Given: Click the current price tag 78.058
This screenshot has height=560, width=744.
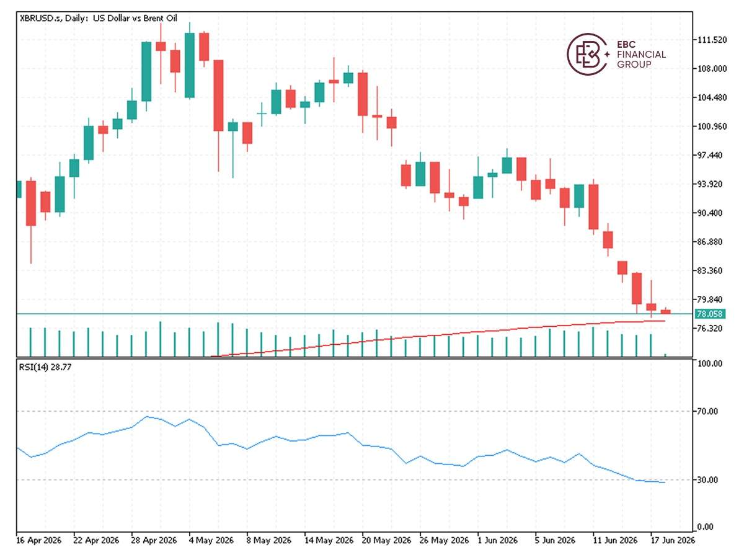Looking at the screenshot, I should (711, 314).
